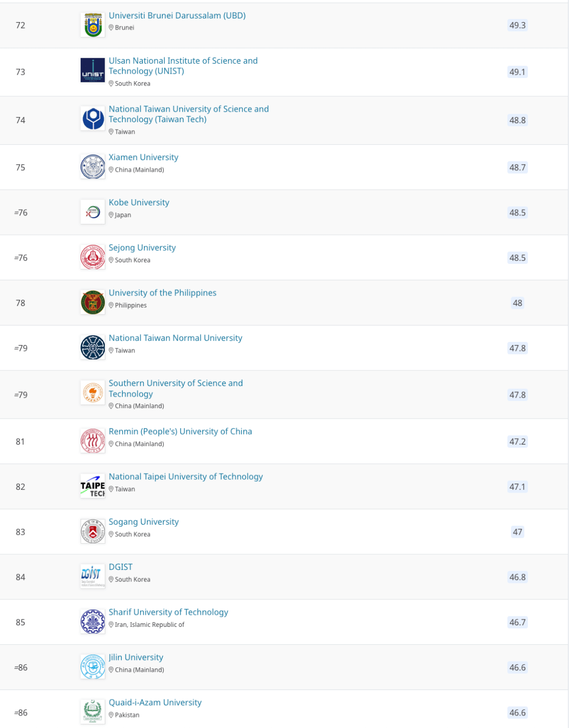Image resolution: width=569 pixels, height=728 pixels.
Task: Open the Renmin University of China link
Action: click(180, 431)
